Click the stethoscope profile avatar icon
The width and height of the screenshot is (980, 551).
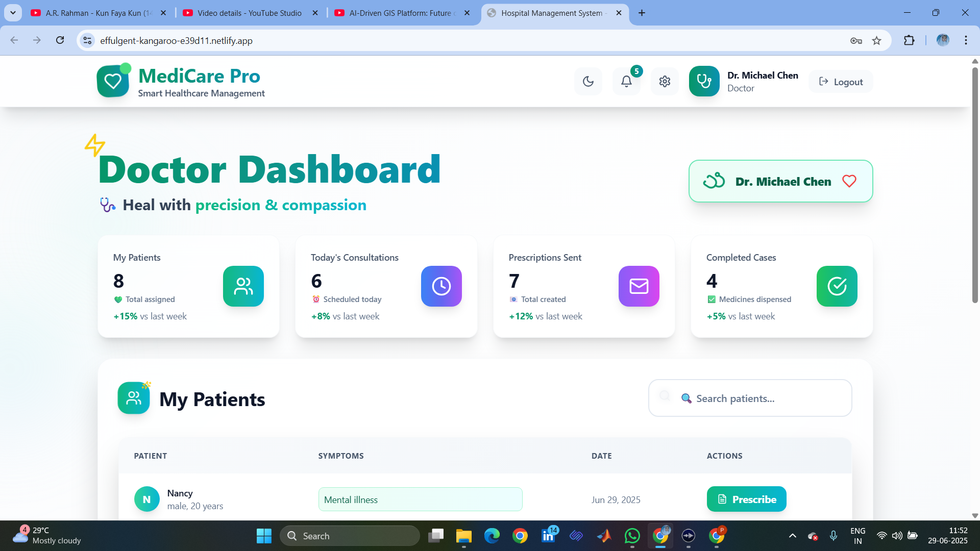coord(704,82)
